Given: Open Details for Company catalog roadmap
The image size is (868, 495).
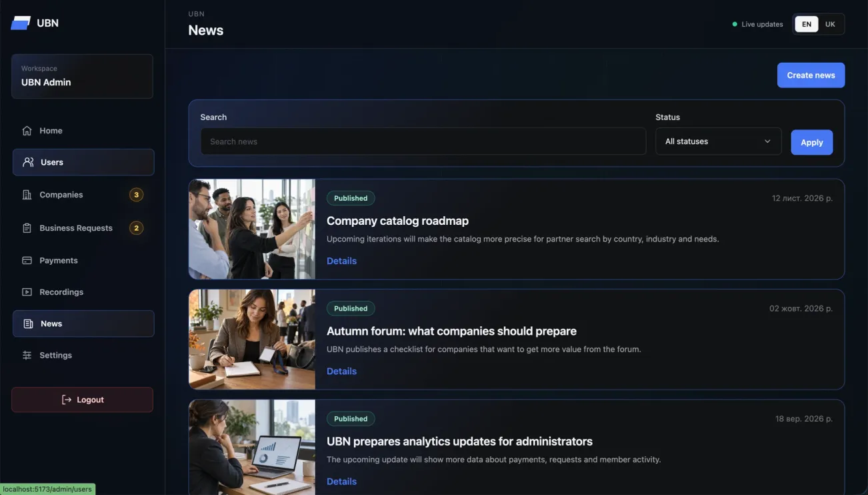Looking at the screenshot, I should coord(341,261).
